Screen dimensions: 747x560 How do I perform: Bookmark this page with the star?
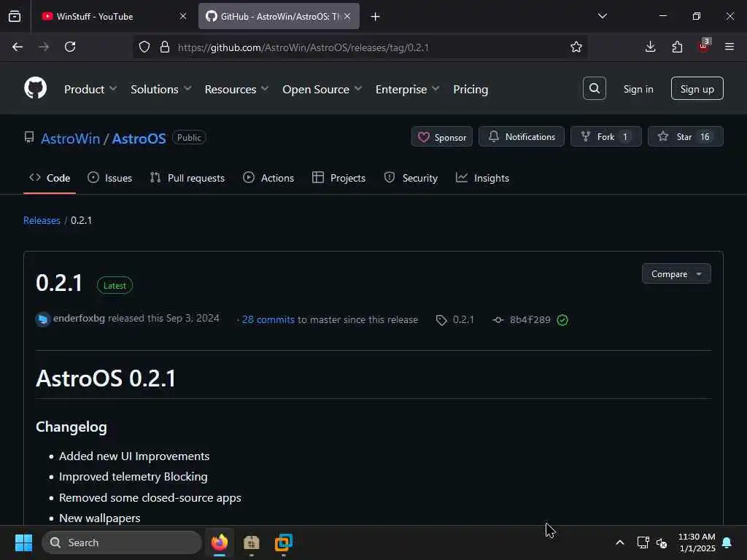pyautogui.click(x=576, y=47)
